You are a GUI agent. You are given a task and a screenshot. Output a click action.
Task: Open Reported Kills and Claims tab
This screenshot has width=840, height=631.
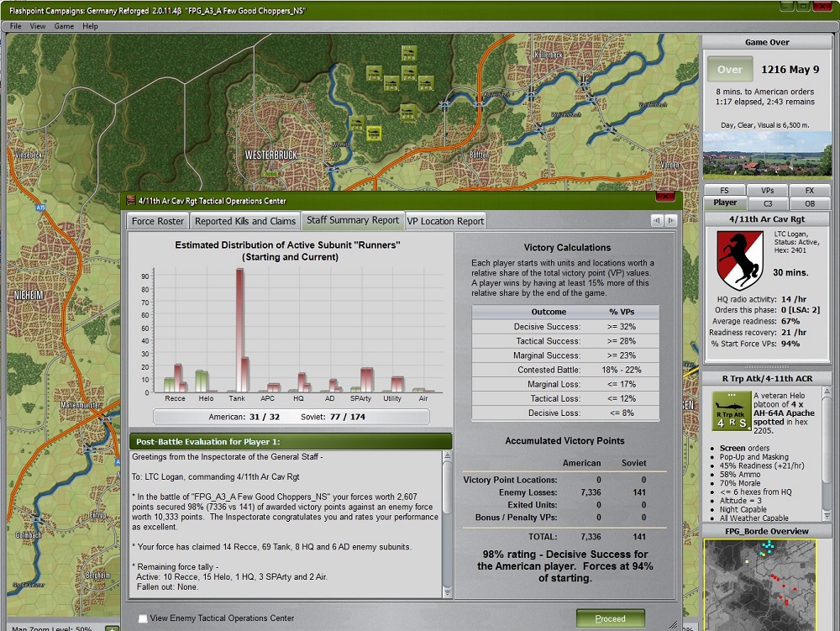(244, 221)
